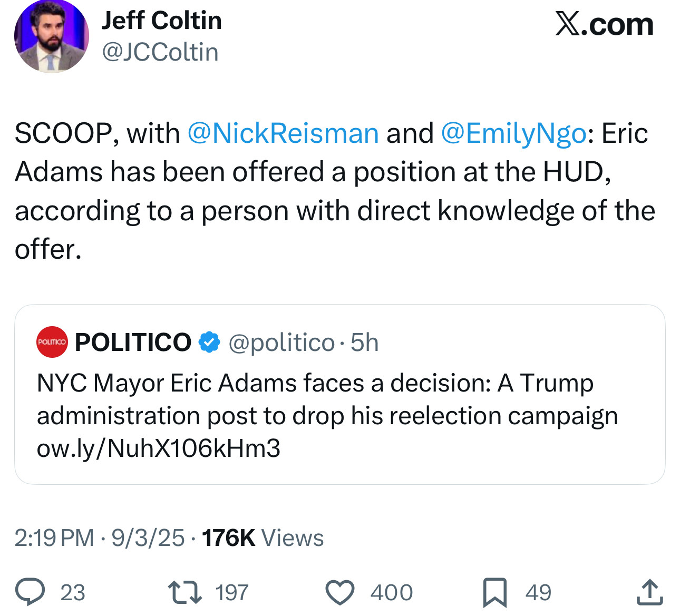This screenshot has height=616, width=680.
Task: Open the ow.ly/NuhX106kHm3 link
Action: (159, 448)
